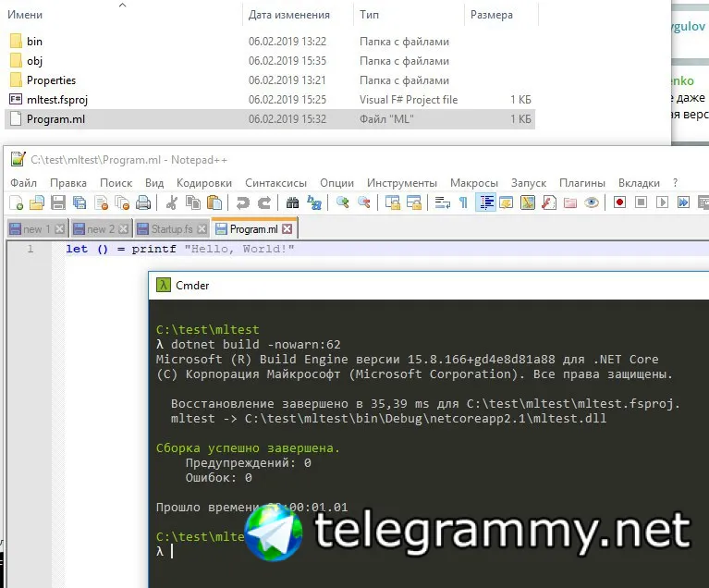Image resolution: width=709 pixels, height=588 pixels.
Task: Switch to the new 2 tab
Action: click(x=101, y=229)
